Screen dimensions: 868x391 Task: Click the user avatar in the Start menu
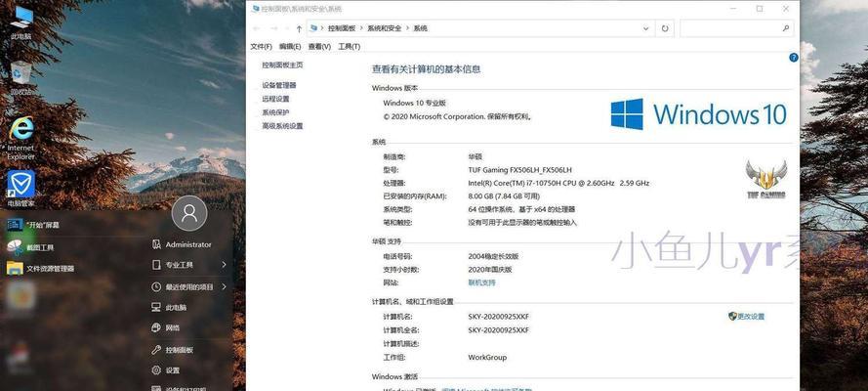click(189, 213)
